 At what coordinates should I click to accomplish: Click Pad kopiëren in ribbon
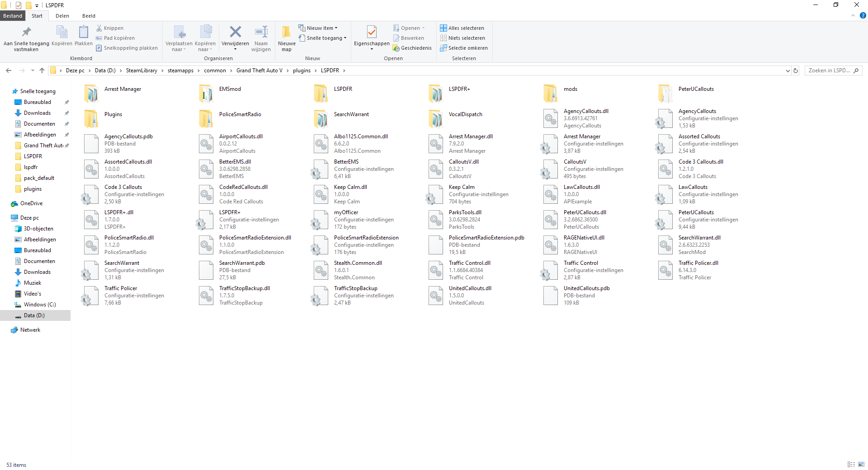(115, 38)
